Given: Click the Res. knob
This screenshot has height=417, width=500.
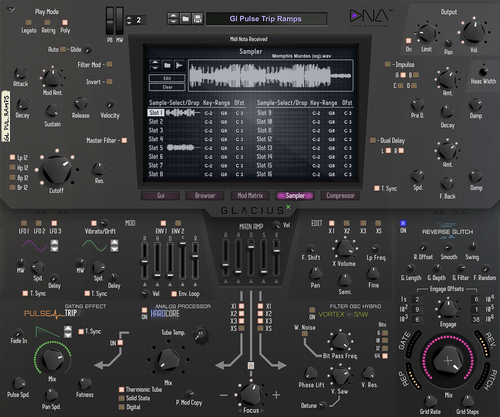Looking at the screenshot, I should point(99,170).
